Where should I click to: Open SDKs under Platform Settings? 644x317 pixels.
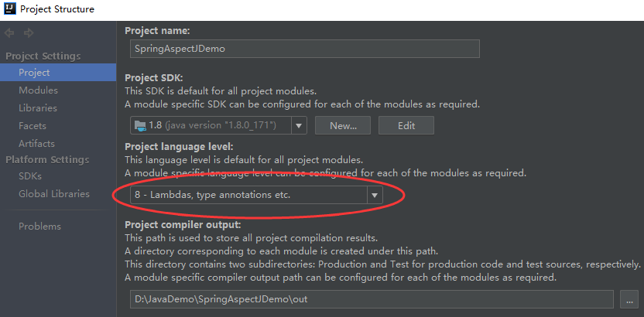(x=30, y=176)
